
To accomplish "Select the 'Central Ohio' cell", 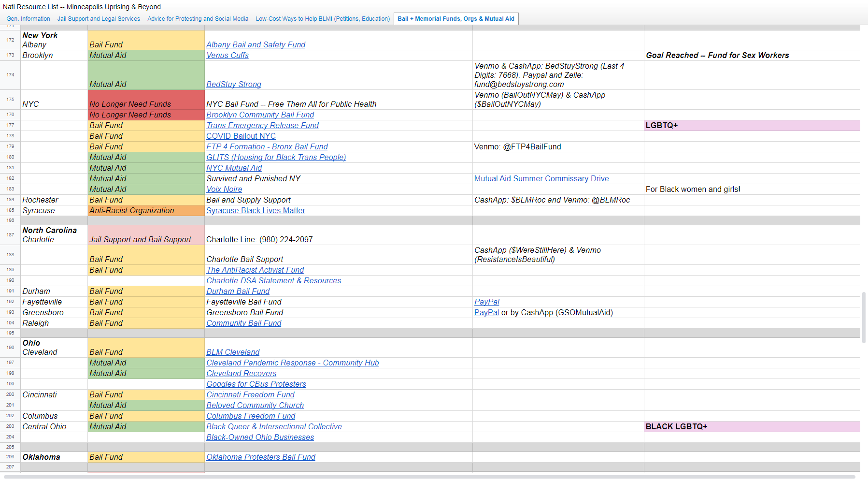I will point(54,427).
